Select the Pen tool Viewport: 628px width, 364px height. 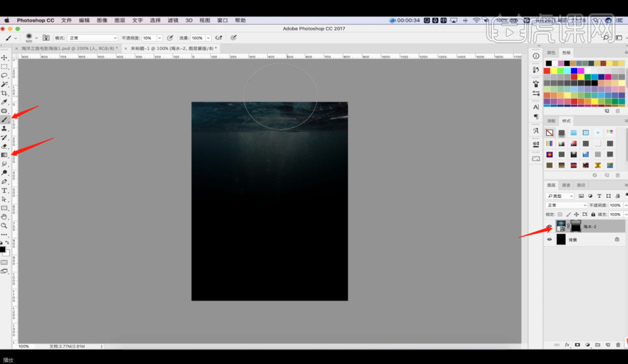(x=4, y=181)
